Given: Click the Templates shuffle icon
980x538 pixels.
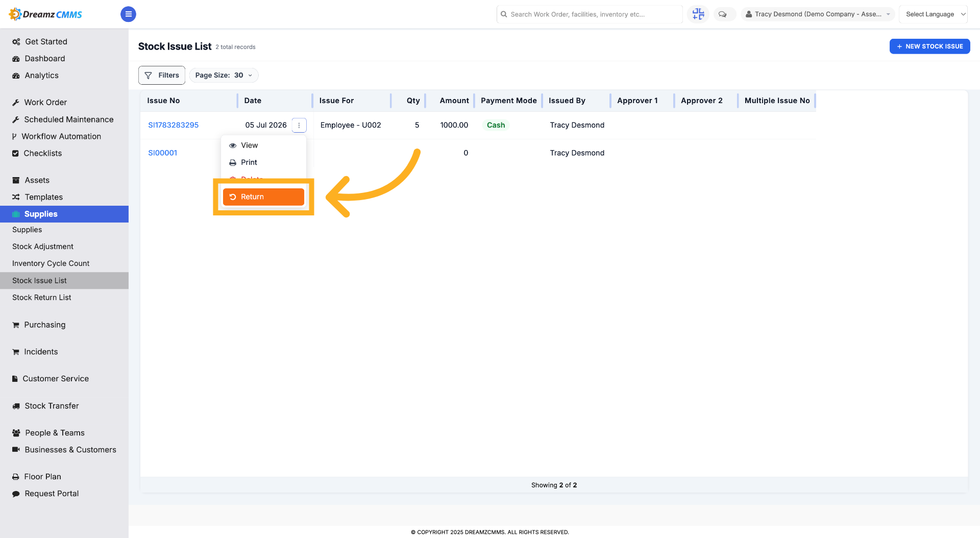Looking at the screenshot, I should (x=16, y=197).
